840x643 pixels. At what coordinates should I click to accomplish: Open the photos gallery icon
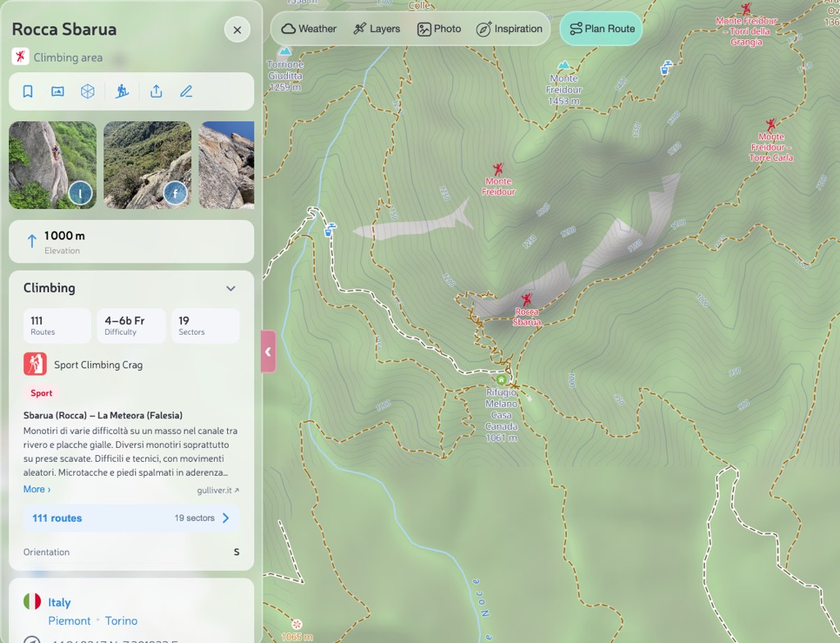click(x=58, y=92)
